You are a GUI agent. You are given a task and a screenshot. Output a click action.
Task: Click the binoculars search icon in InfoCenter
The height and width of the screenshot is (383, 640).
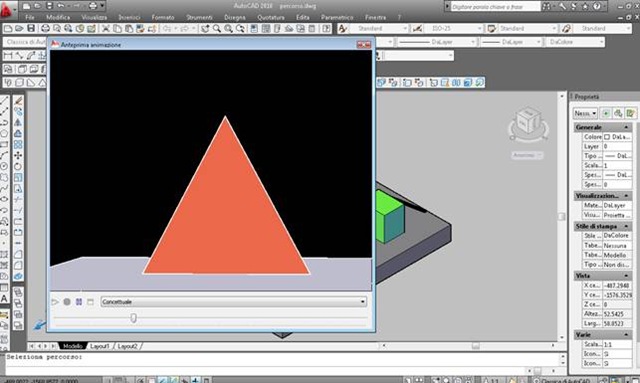(546, 6)
